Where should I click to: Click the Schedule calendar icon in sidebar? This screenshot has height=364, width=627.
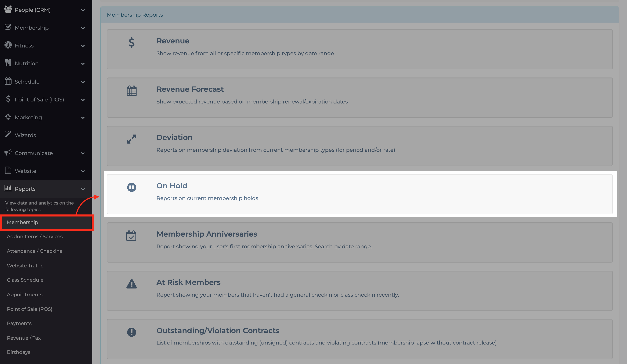tap(8, 81)
